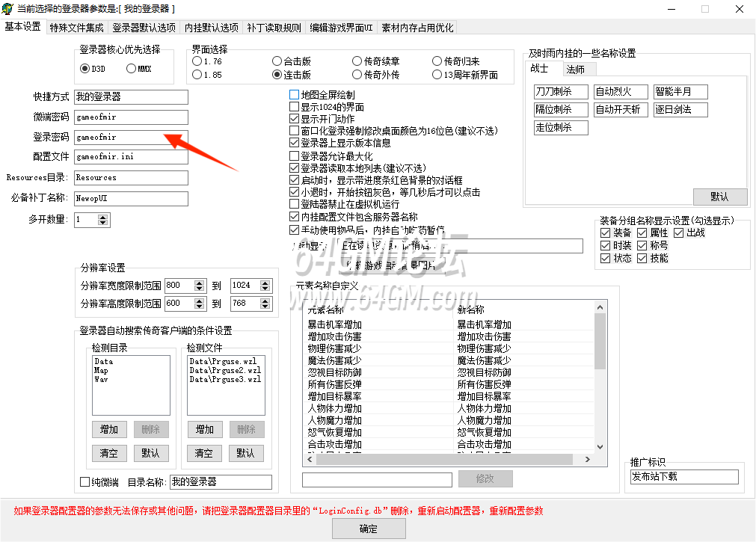
Task: Open the 内挂默认选项 tab
Action: click(211, 28)
